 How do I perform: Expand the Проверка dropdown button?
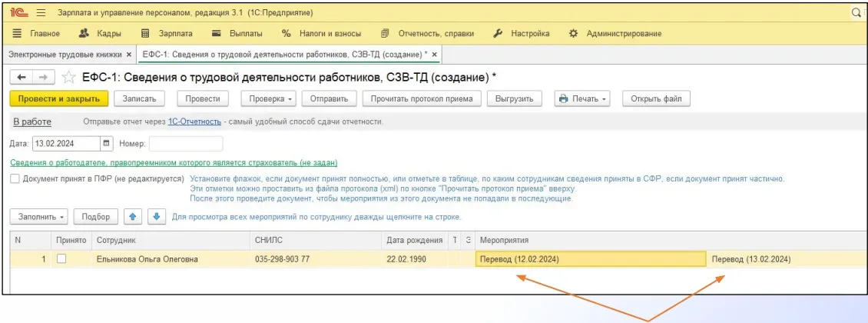pyautogui.click(x=269, y=98)
